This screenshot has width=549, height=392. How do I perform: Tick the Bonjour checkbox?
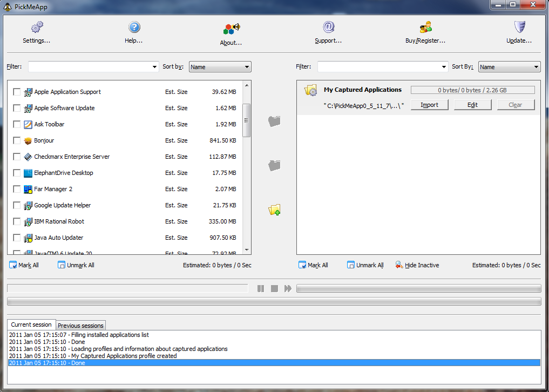coord(16,140)
